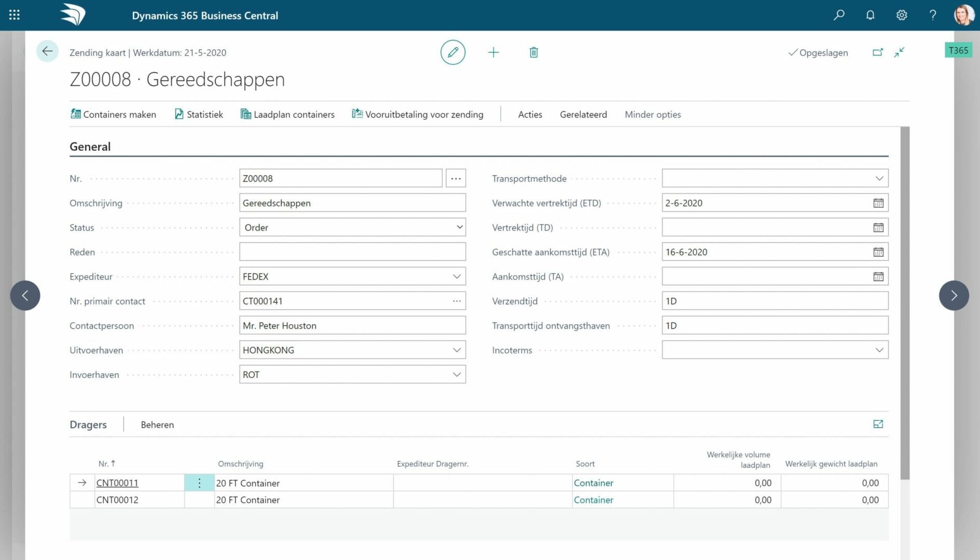
Task: Open container link CNT00011
Action: click(x=117, y=483)
